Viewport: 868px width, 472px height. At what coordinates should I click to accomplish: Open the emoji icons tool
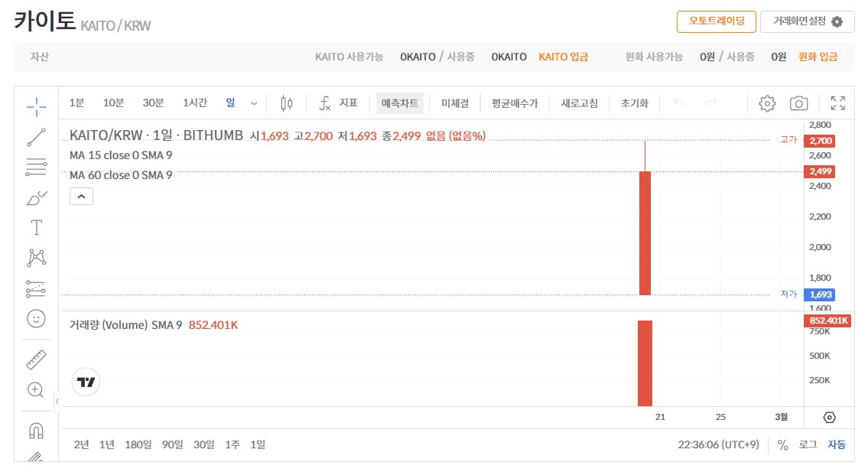click(x=37, y=318)
